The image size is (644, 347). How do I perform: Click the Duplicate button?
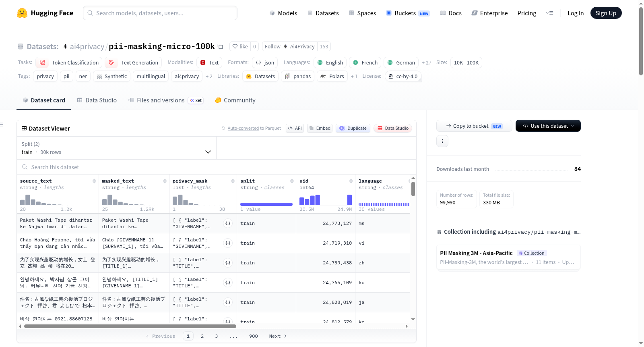(353, 128)
